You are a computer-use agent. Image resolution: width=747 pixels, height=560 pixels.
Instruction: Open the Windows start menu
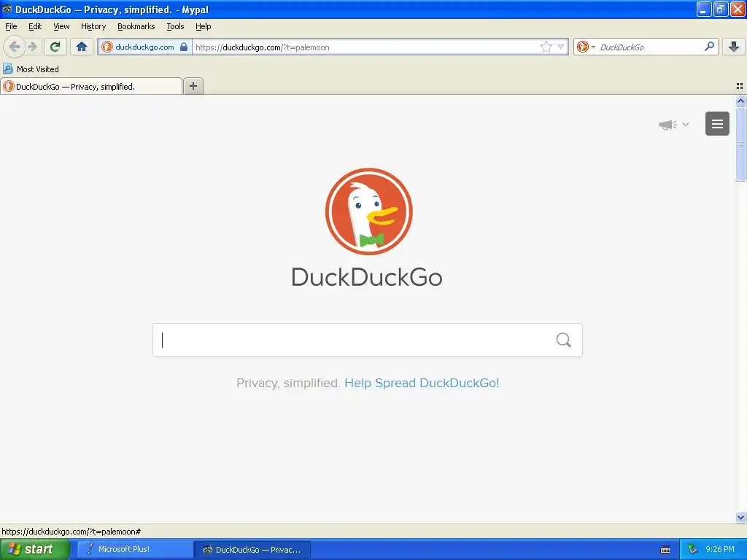tap(34, 549)
